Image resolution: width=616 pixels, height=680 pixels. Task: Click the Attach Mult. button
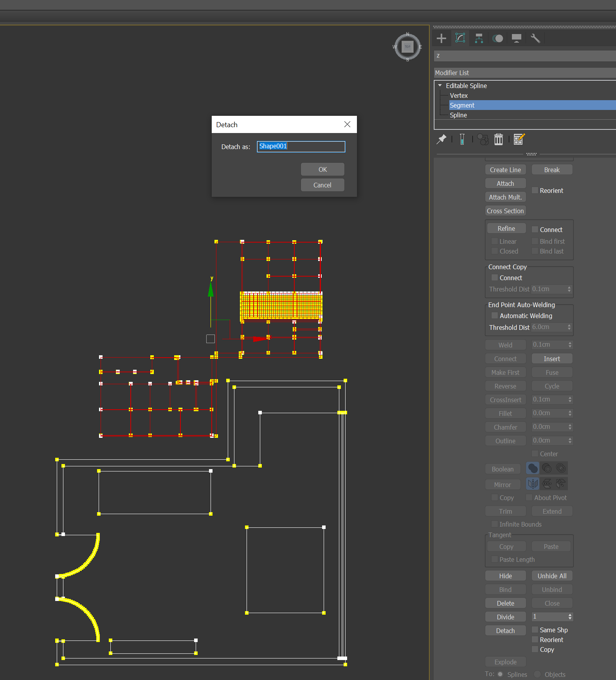(x=505, y=197)
